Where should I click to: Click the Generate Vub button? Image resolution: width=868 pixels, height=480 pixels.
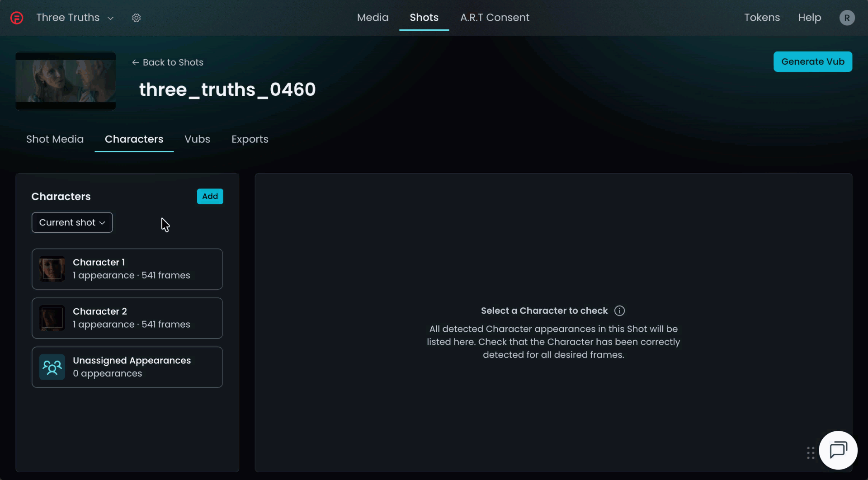(x=812, y=61)
